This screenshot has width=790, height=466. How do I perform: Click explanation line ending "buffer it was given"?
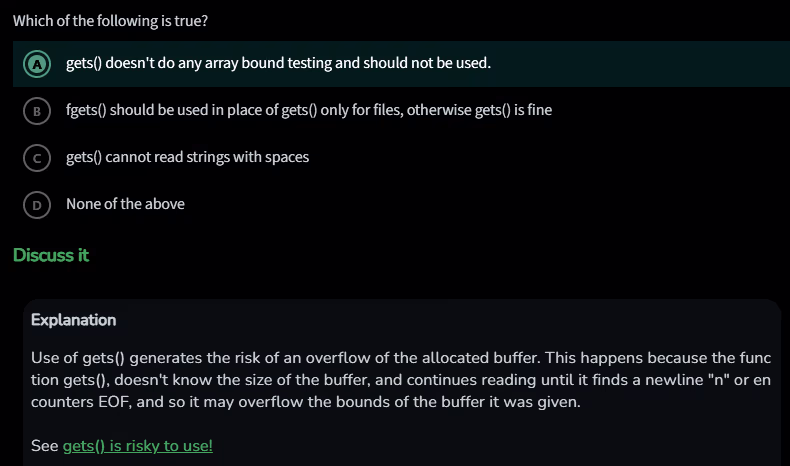coord(300,402)
